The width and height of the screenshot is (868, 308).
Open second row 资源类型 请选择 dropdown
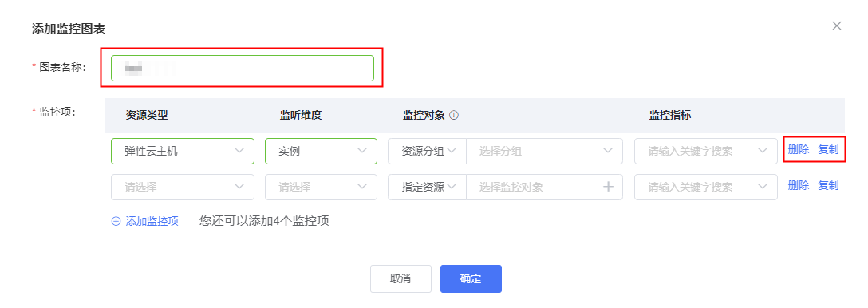point(183,188)
